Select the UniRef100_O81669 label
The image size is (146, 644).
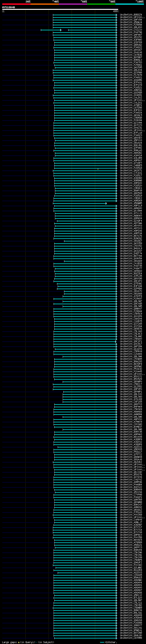[x=131, y=261]
